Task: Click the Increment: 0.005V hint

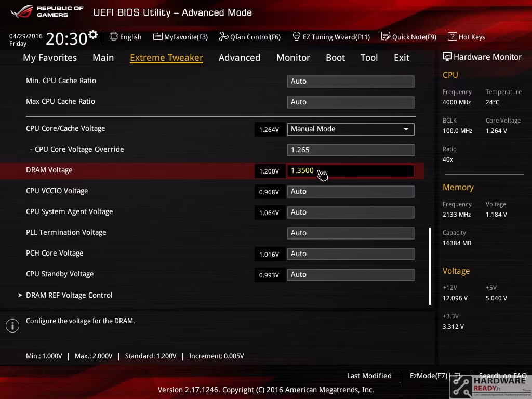Action: coord(217,356)
